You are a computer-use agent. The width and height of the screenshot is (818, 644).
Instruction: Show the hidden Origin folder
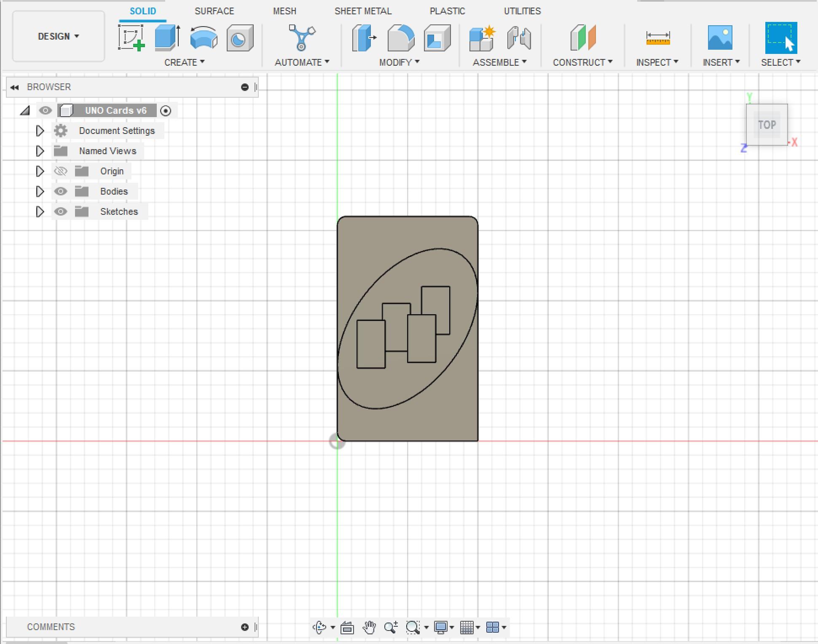(x=61, y=171)
